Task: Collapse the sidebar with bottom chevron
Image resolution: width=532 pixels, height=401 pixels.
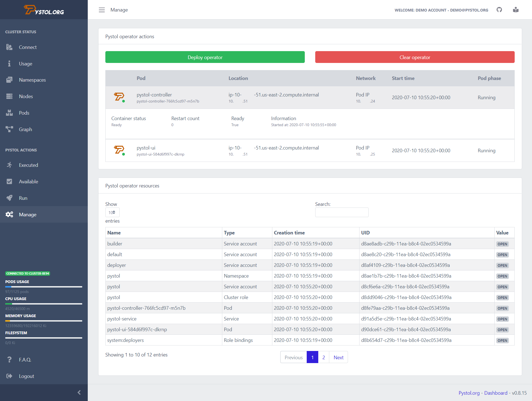Action: coord(79,392)
